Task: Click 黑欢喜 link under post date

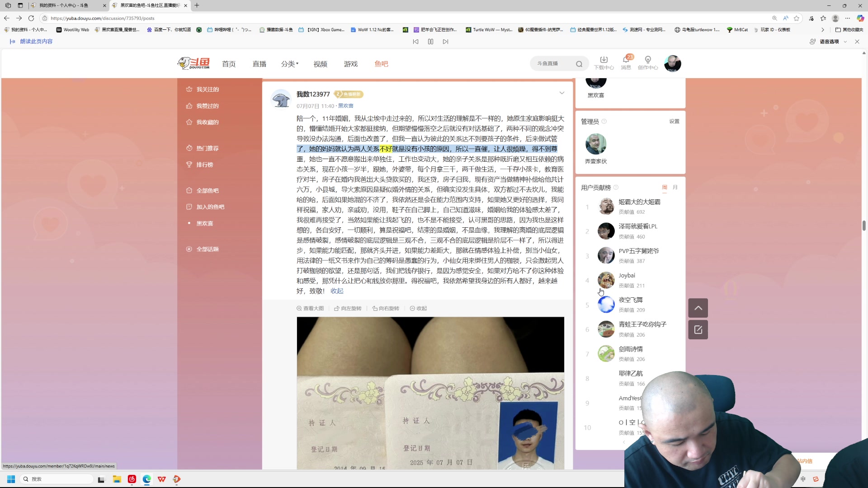Action: [346, 106]
